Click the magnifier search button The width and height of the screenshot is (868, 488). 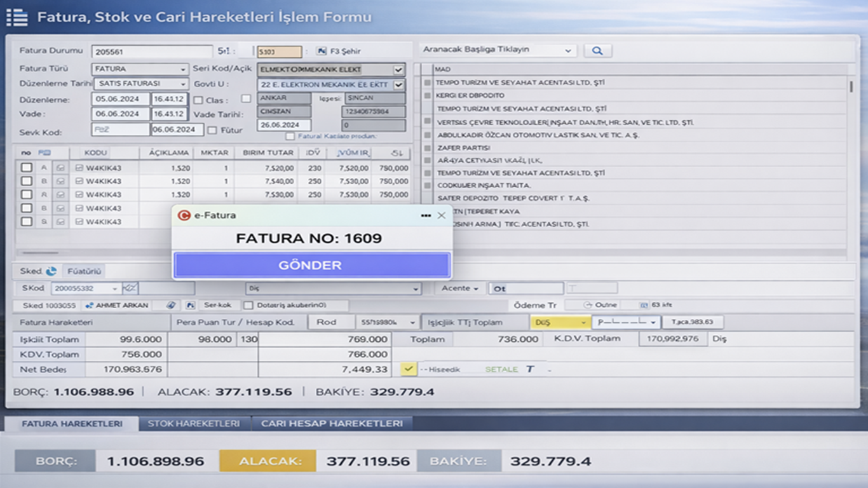[x=597, y=51]
